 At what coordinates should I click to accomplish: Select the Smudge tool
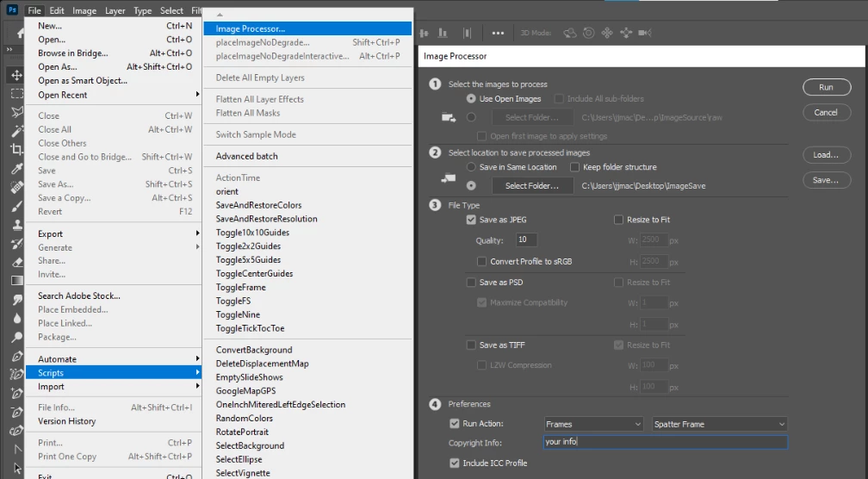(16, 300)
